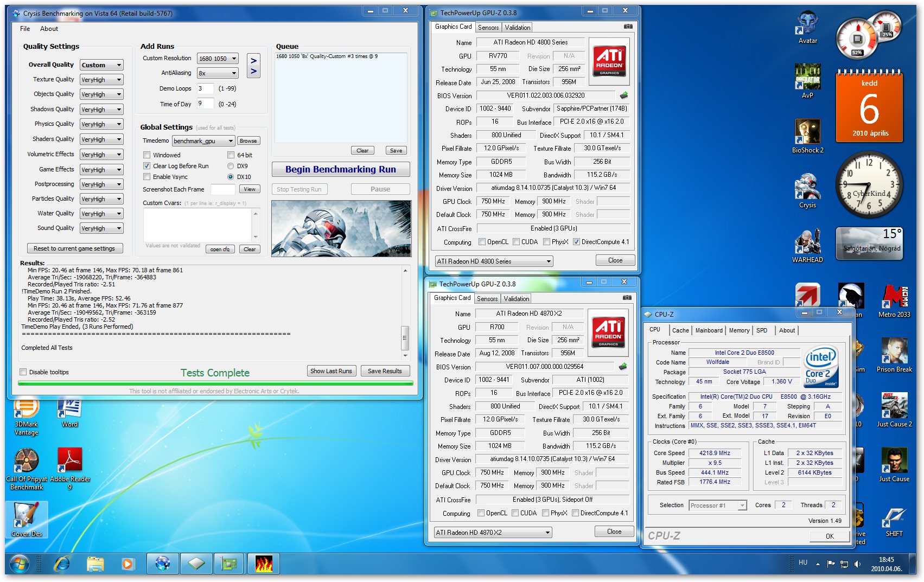Switch to Validation tab in 4870 X2 GPU-Z
Image resolution: width=924 pixels, height=582 pixels.
coord(517,299)
